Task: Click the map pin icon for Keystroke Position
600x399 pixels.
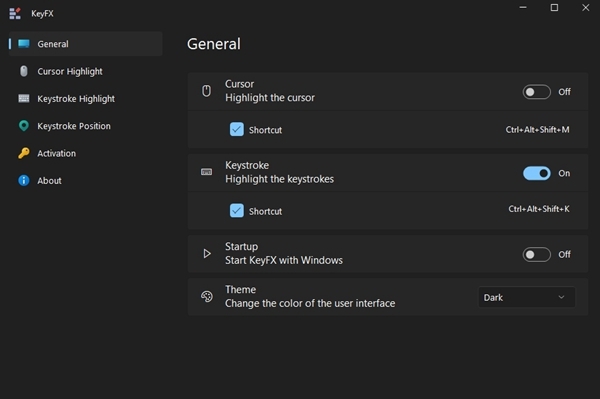Action: click(x=24, y=126)
